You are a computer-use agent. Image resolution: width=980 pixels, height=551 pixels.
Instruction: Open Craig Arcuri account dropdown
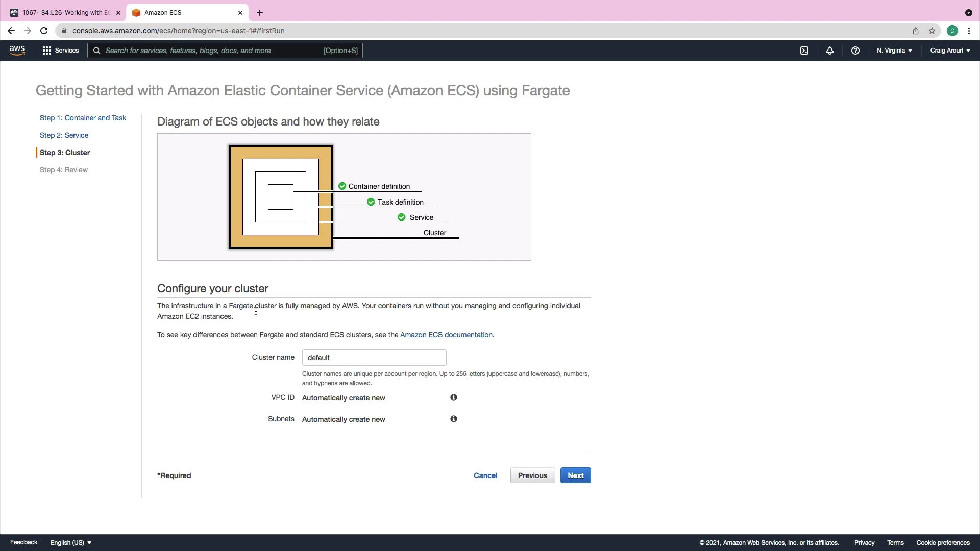[x=950, y=51]
